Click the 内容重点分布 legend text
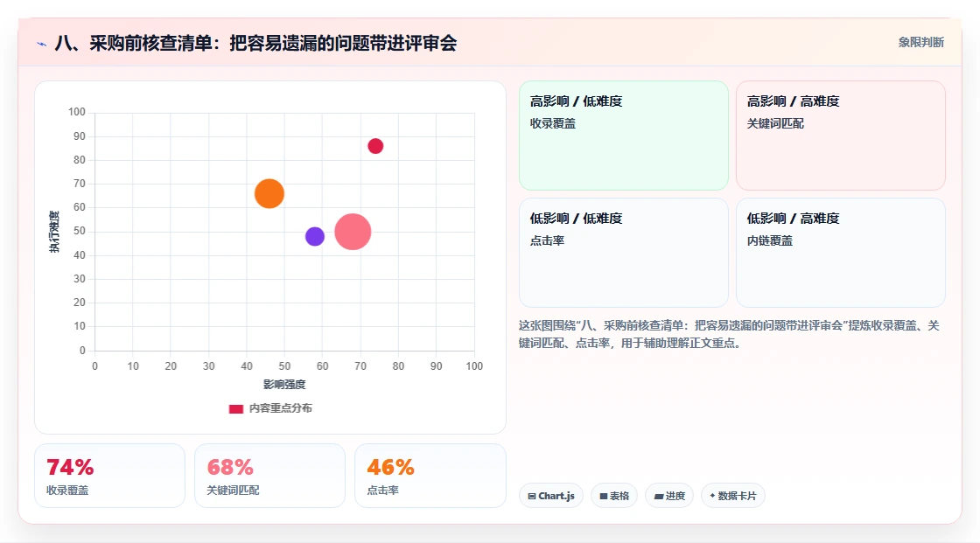 click(x=281, y=408)
